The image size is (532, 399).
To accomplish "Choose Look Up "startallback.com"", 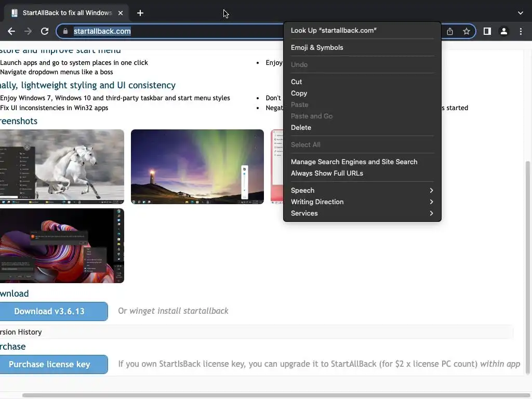I will 362,31.
